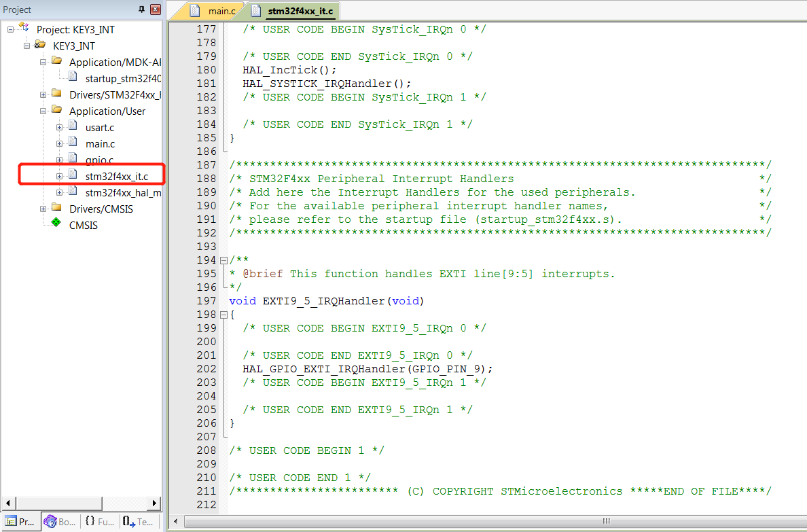This screenshot has width=807, height=532.
Task: Click the stm32f4xx_hal_msp file icon
Action: coord(73,192)
